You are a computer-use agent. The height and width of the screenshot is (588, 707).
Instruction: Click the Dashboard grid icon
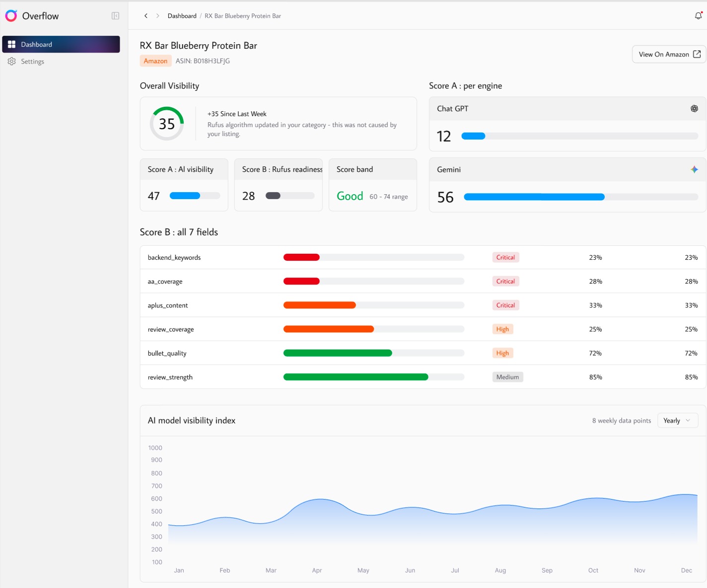click(11, 44)
